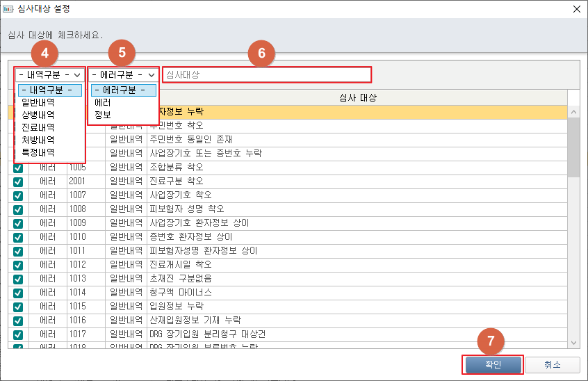Select 에러 in 에러구분 list
The image size is (588, 381).
click(x=102, y=102)
